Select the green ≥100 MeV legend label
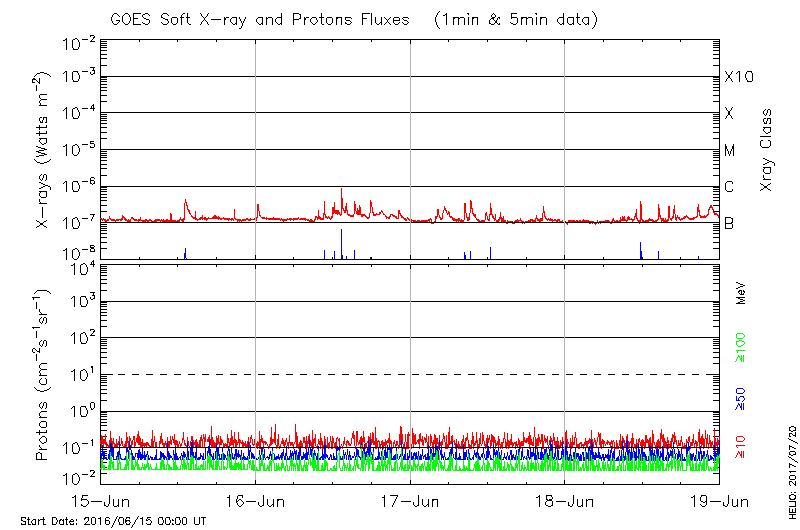 pyautogui.click(x=741, y=346)
